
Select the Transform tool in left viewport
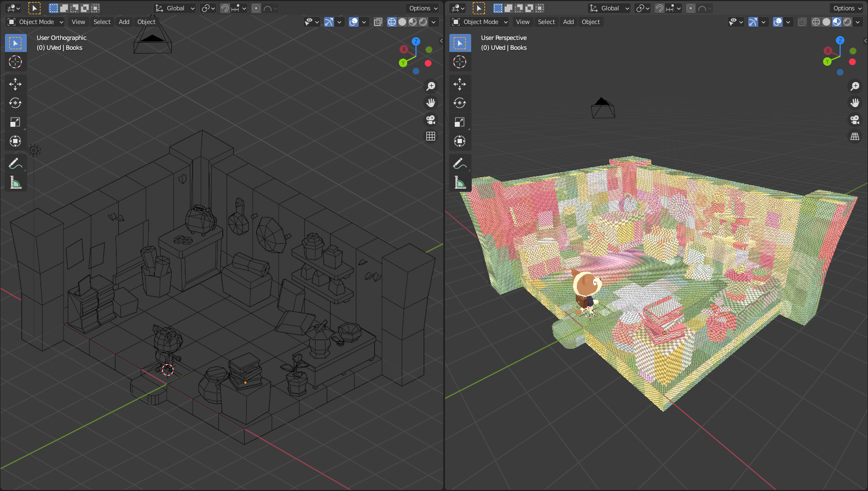[15, 141]
